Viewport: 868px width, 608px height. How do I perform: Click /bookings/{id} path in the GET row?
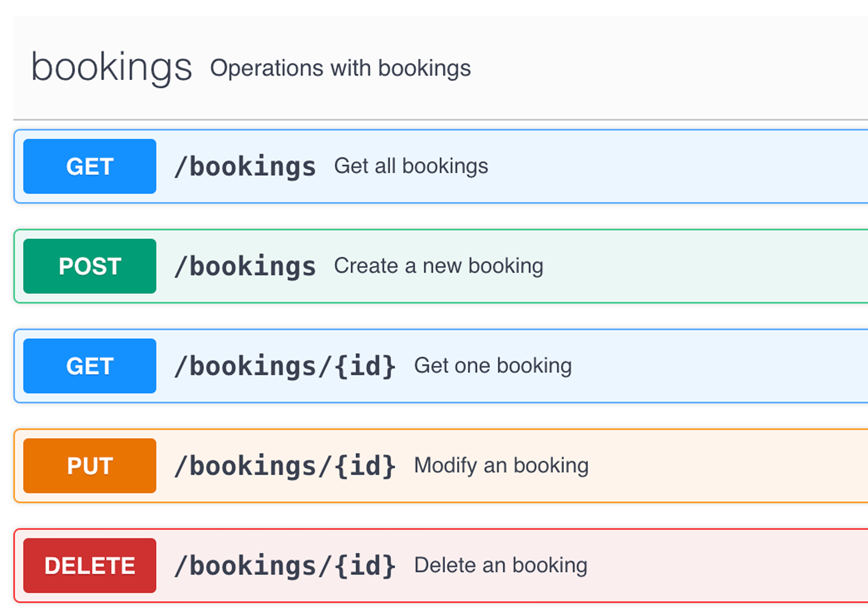[285, 366]
